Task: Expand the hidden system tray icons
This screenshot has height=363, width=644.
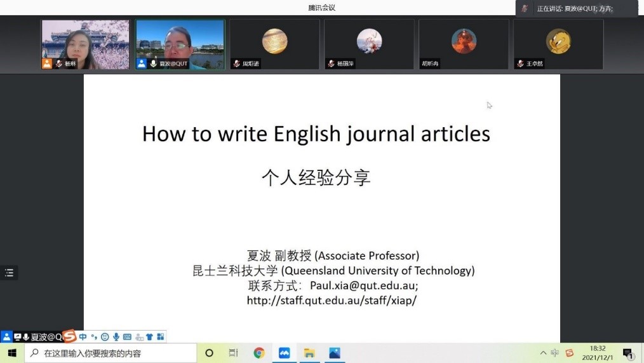Action: (x=543, y=353)
